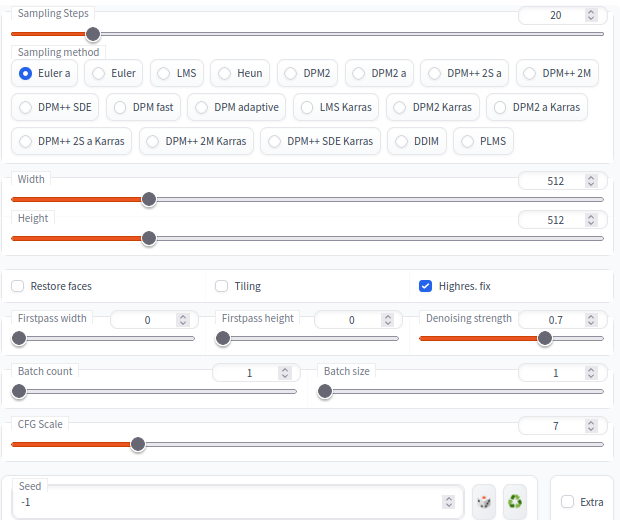This screenshot has height=520, width=620.
Task: Click the Width value 512 field
Action: [x=562, y=181]
